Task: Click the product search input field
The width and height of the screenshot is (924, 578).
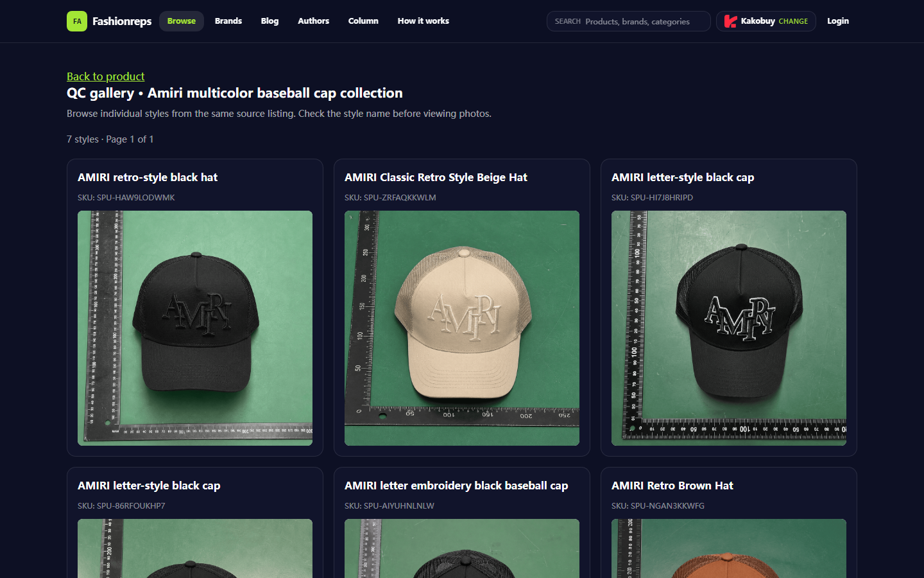Action: pyautogui.click(x=629, y=21)
